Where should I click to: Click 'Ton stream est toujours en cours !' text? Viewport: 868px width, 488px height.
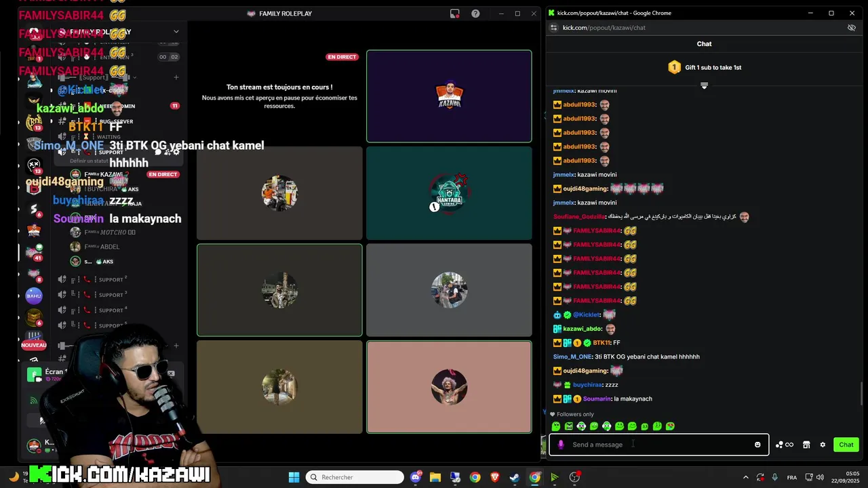coord(279,87)
